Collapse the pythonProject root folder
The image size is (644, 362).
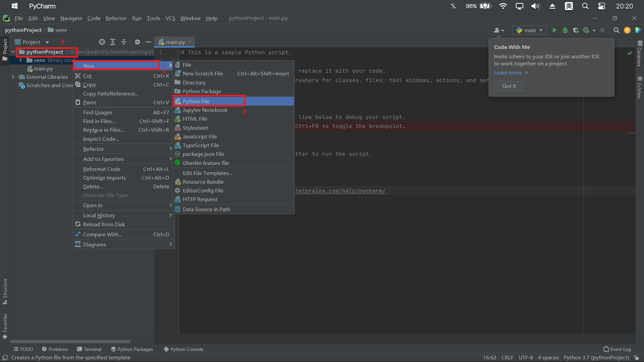[13, 52]
